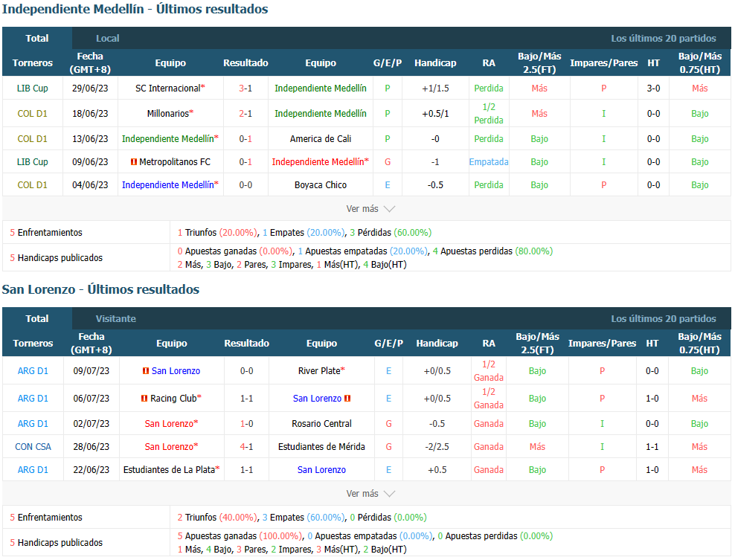Viewport: 735px width, 560px height.
Task: Click Independiente Medellín in the Metropolitanos FC row
Action: coord(318,162)
